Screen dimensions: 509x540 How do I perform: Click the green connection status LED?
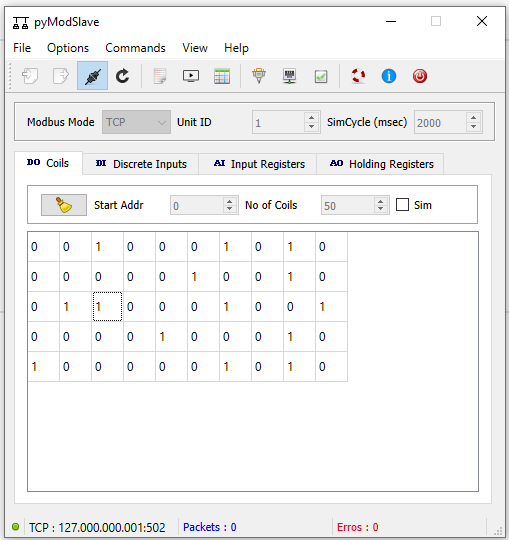point(15,527)
